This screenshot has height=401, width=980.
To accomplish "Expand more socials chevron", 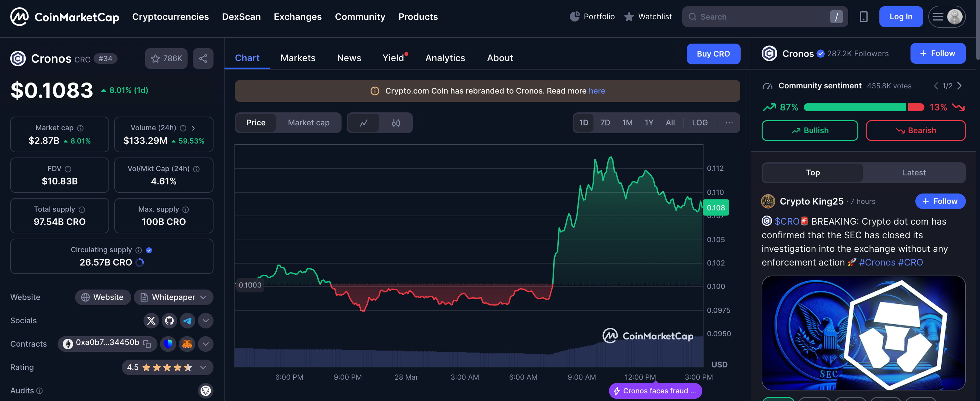I will [205, 321].
